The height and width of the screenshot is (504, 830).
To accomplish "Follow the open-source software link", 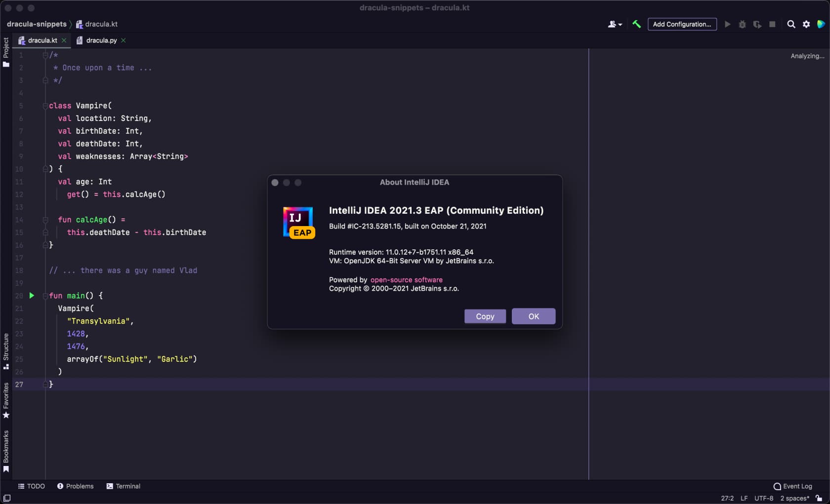I will coord(406,279).
